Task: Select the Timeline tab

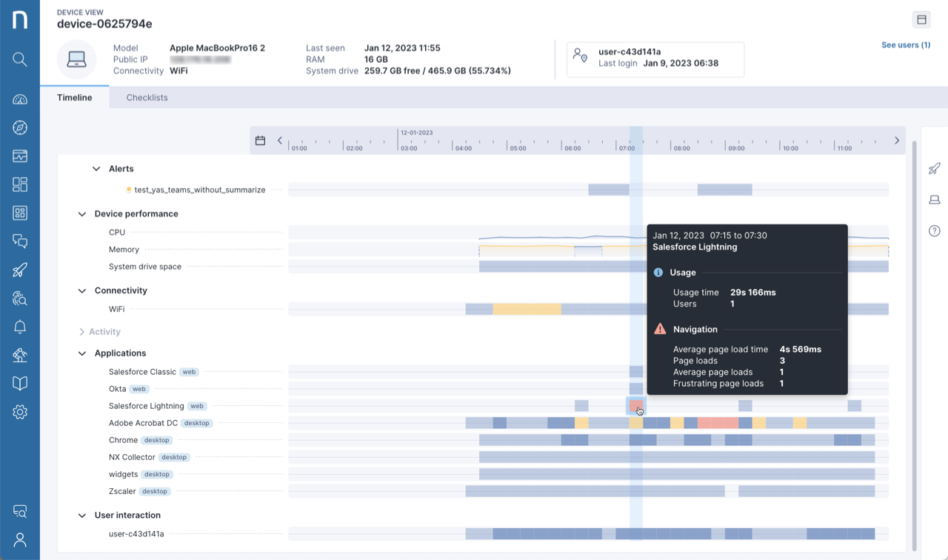Action: (73, 97)
